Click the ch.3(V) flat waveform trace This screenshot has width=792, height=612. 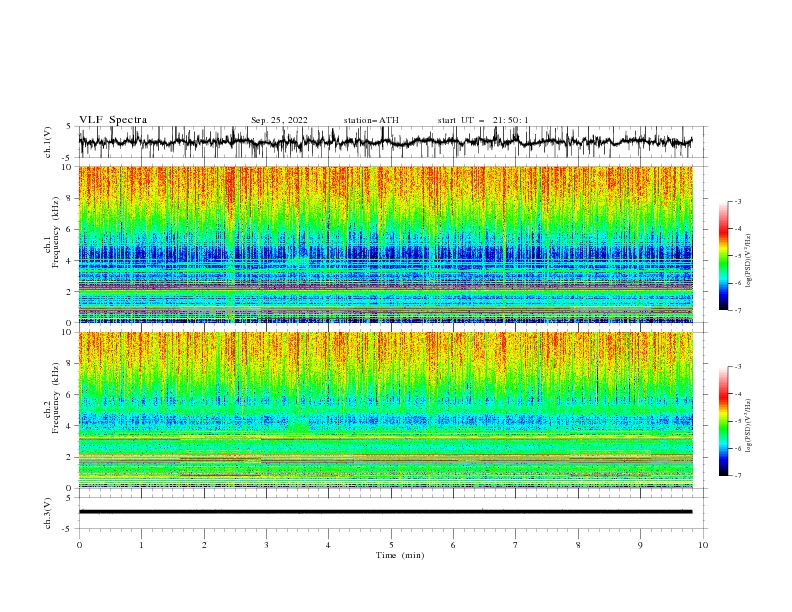[x=386, y=512]
